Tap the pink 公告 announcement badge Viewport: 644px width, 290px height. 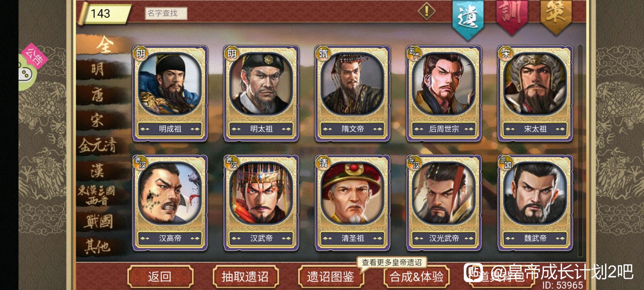[35, 56]
